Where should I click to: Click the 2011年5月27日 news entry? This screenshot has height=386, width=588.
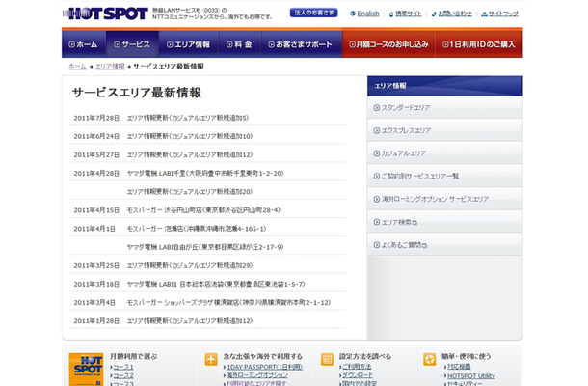coord(207,154)
